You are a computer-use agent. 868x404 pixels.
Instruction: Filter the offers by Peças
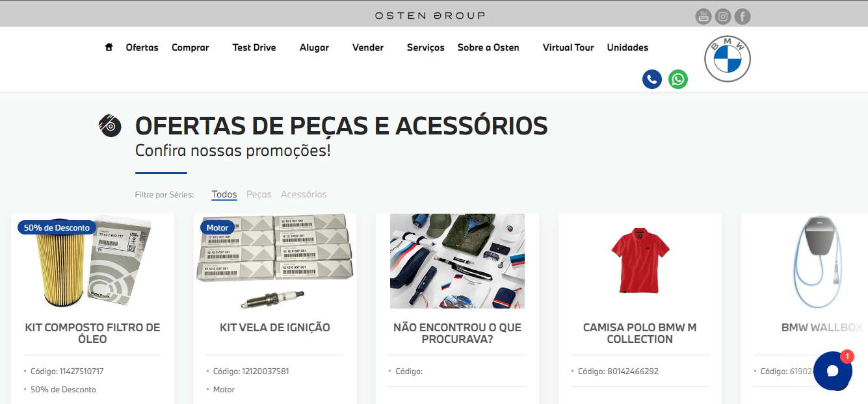259,194
